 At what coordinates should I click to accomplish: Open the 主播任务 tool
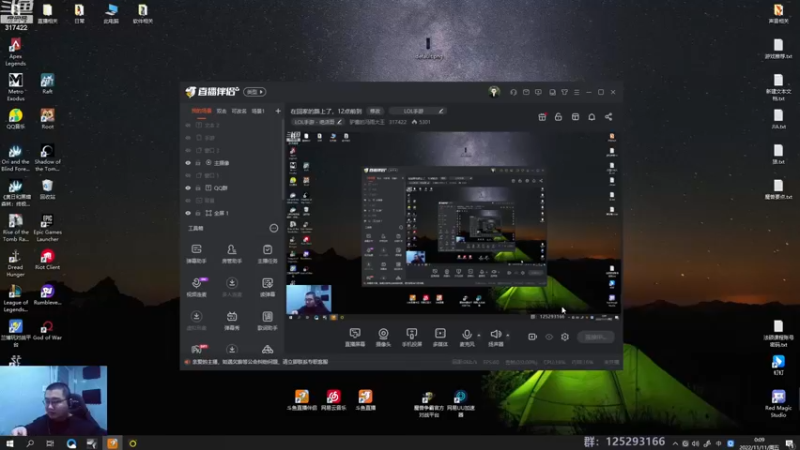267,254
